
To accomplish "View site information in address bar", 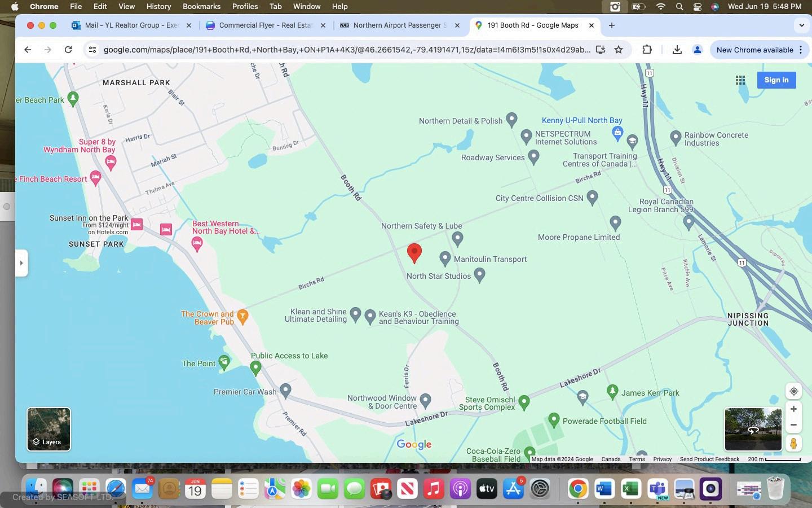I will [92, 50].
